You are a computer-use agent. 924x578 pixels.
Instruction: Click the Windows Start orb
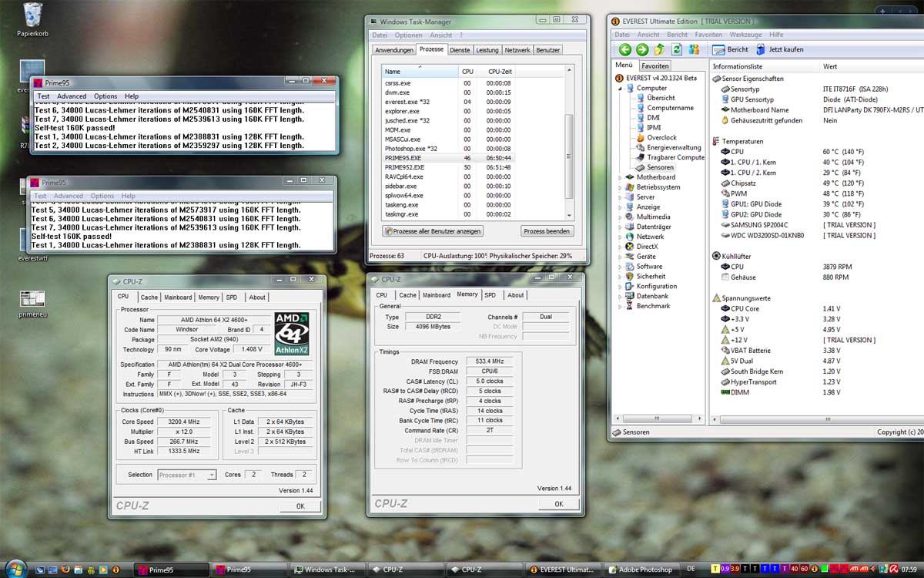tap(15, 569)
